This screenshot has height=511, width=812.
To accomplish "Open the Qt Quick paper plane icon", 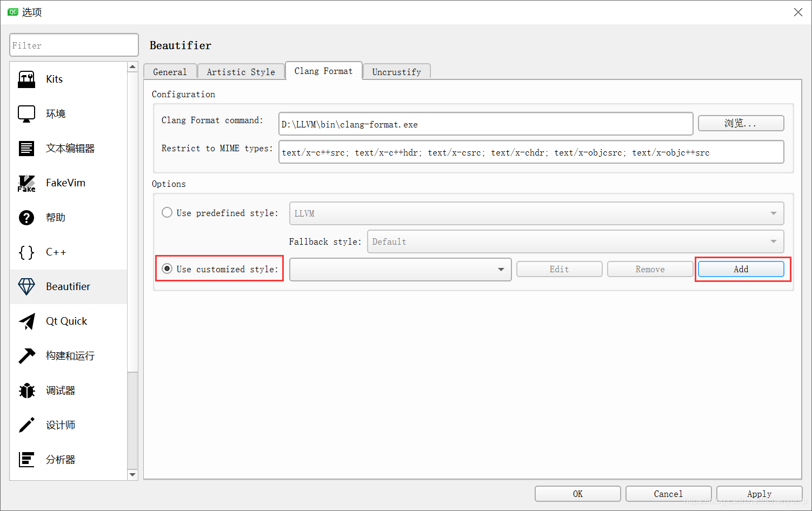I will 26,321.
